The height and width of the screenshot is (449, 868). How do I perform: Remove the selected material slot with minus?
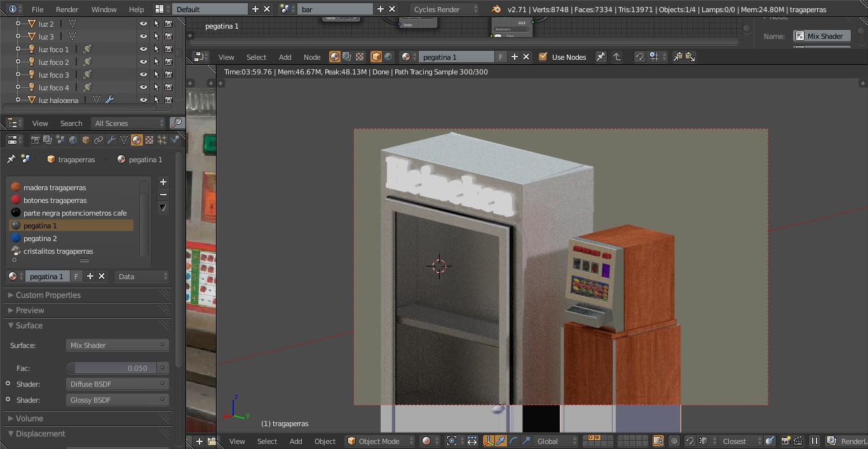click(163, 195)
